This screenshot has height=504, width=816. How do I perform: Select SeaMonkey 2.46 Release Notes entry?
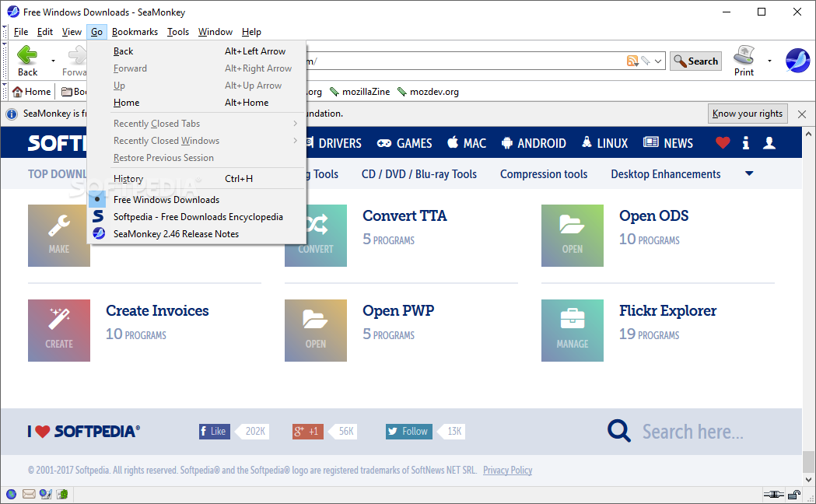196,234
